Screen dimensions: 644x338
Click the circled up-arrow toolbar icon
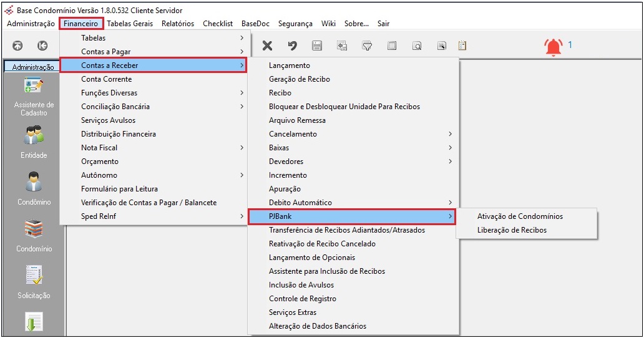pyautogui.click(x=17, y=46)
